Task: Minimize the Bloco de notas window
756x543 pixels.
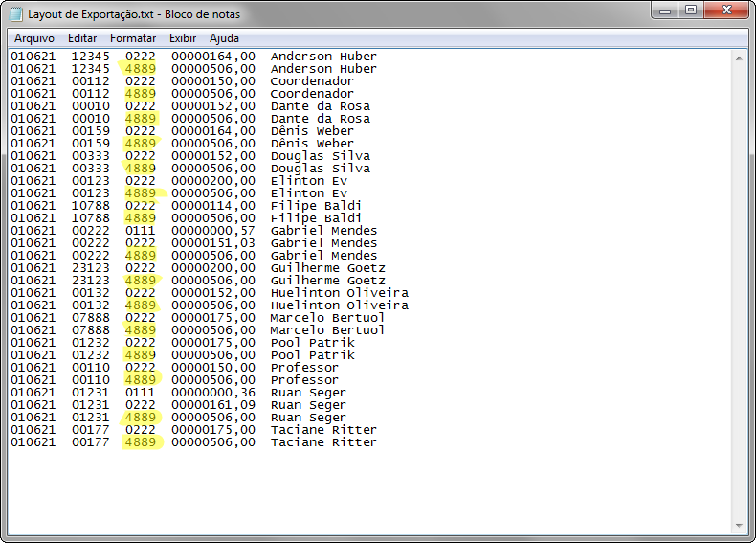Action: (x=665, y=11)
